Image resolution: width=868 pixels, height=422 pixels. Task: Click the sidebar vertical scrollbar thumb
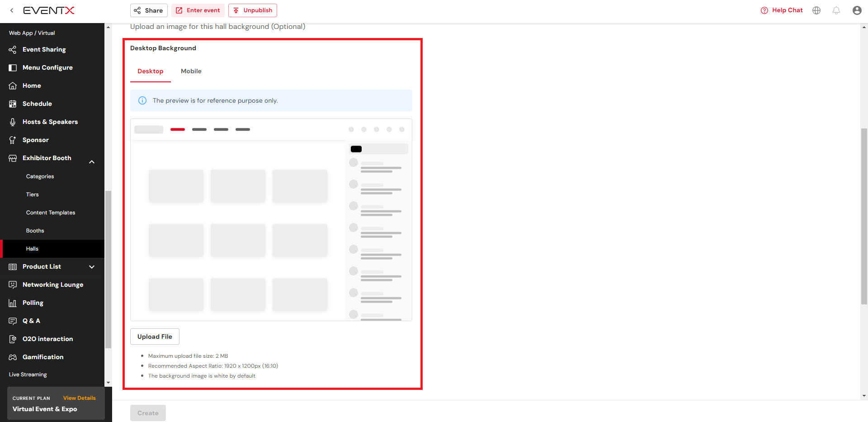tap(108, 269)
